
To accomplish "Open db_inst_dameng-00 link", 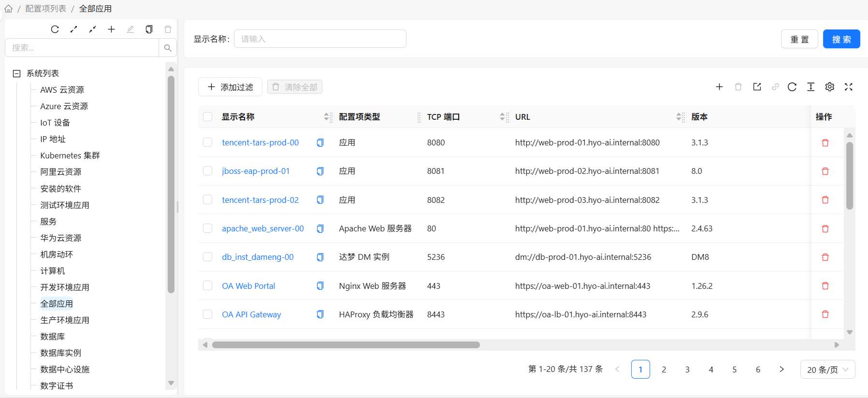I will 258,257.
